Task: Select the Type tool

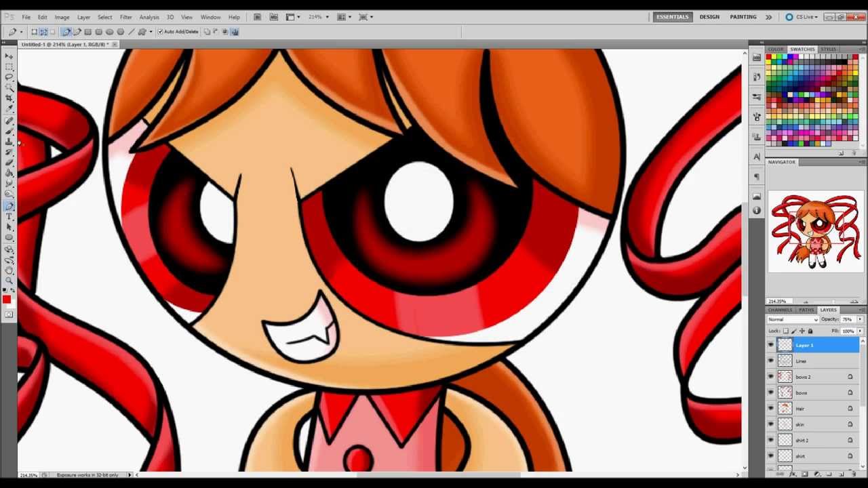Action: (9, 216)
